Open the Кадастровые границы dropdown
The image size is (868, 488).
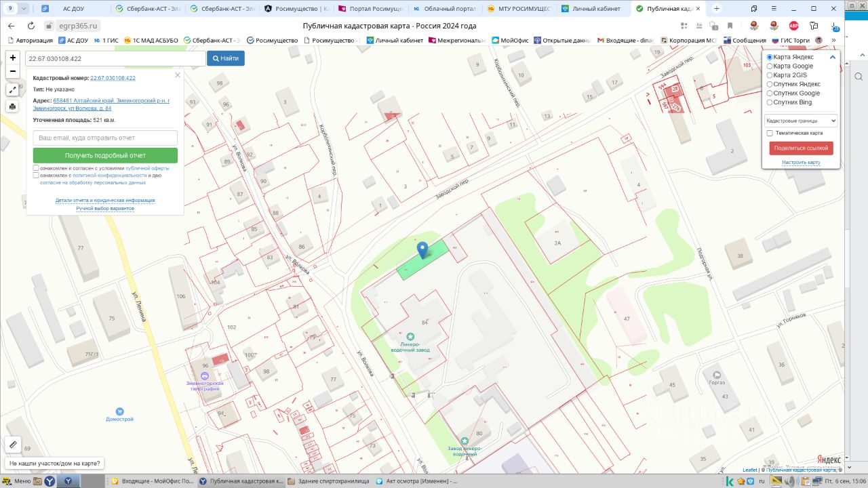801,121
